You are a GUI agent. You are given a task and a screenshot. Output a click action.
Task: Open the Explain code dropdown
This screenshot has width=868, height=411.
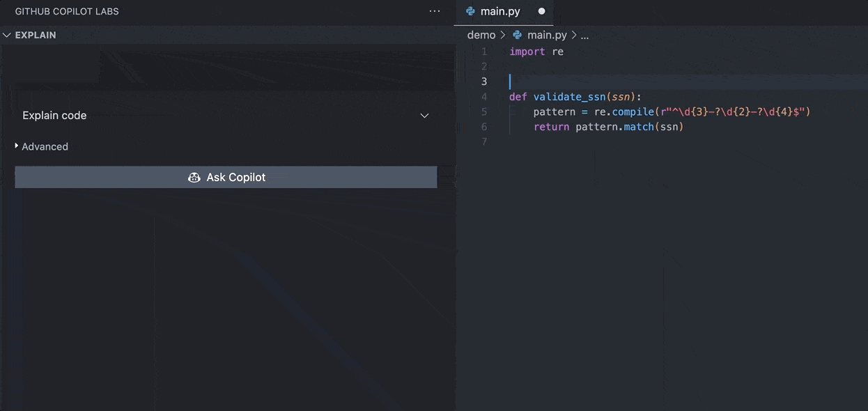point(226,116)
